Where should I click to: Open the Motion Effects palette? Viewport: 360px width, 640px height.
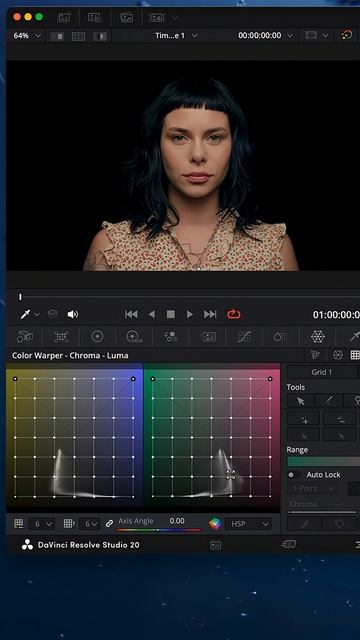click(209, 337)
